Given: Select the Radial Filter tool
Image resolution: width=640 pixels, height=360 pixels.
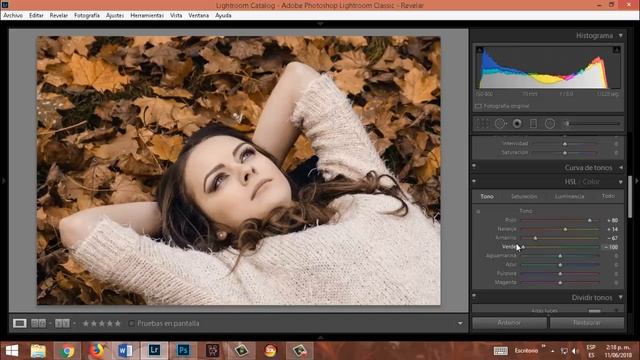Looking at the screenshot, I should (x=550, y=123).
